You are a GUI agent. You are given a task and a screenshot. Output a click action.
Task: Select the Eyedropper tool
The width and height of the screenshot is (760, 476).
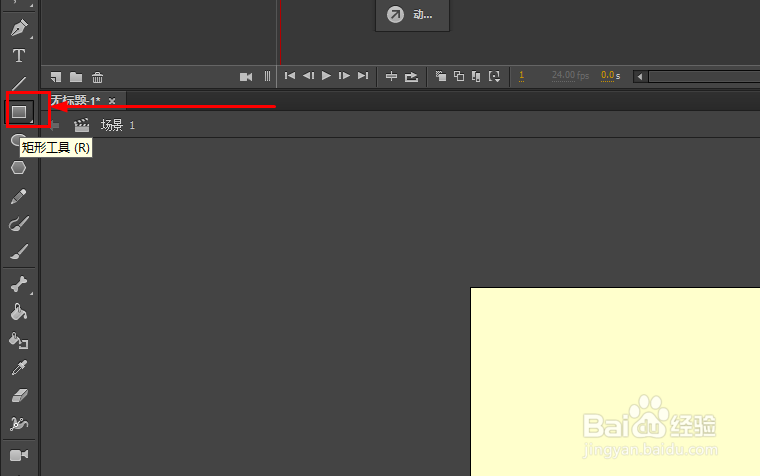pos(19,368)
